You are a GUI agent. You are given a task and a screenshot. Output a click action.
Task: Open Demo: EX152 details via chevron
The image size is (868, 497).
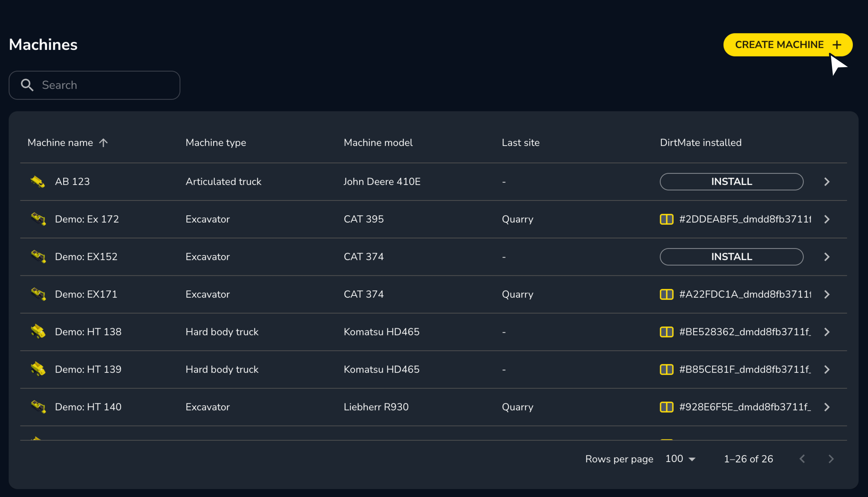(827, 257)
